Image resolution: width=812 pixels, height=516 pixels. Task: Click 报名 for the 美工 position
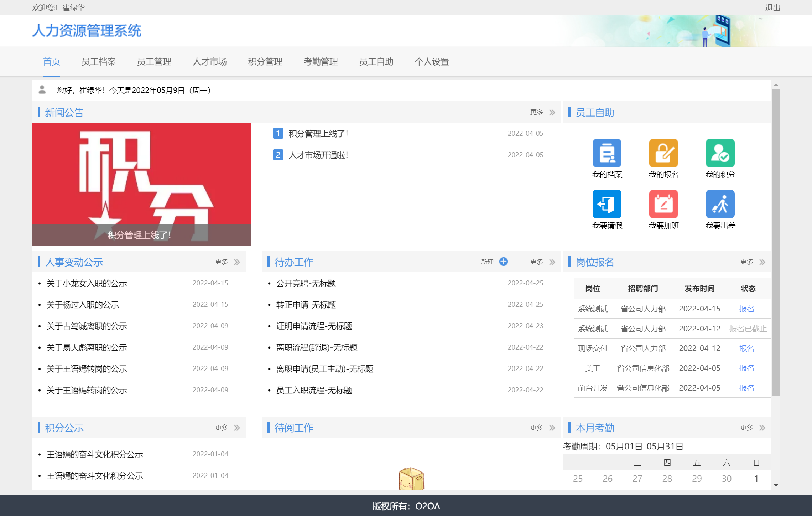(x=746, y=368)
